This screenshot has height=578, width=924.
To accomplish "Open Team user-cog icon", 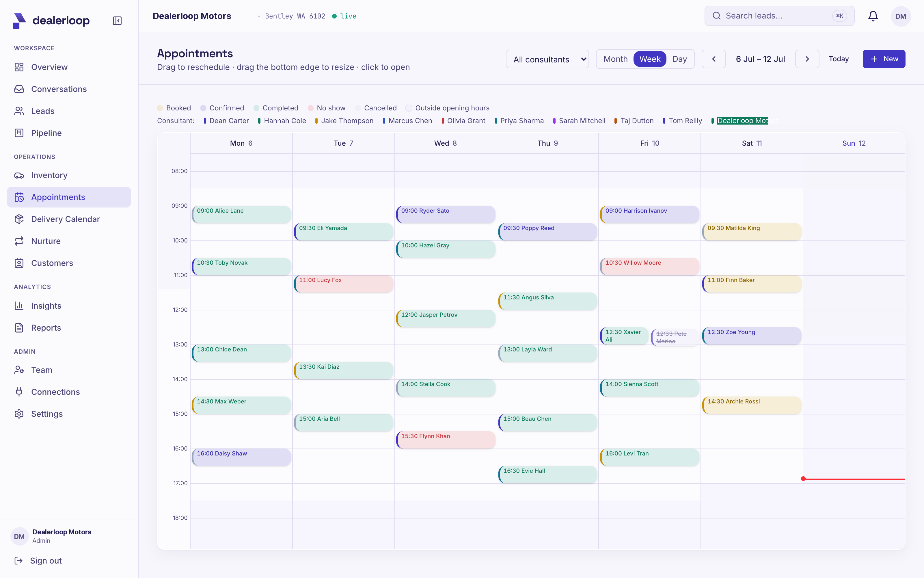I will tap(19, 370).
